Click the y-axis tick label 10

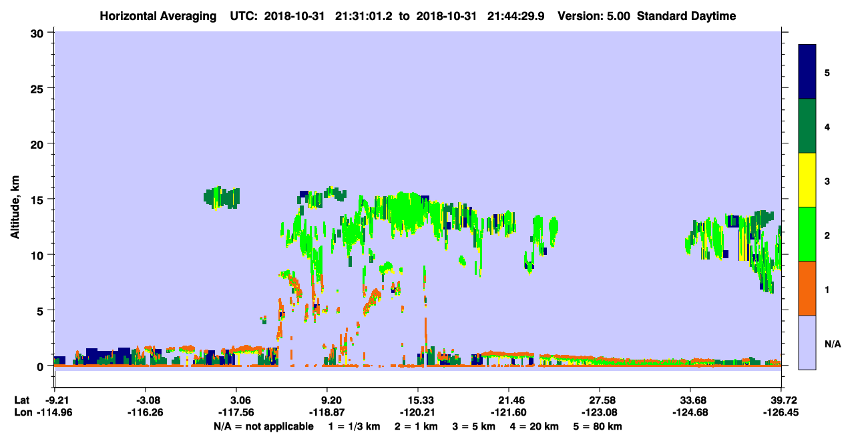click(x=39, y=255)
